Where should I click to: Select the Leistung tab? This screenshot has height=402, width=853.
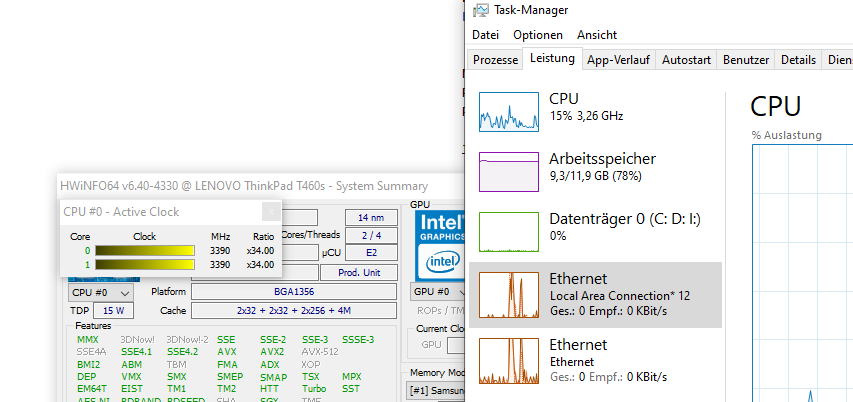coord(552,58)
